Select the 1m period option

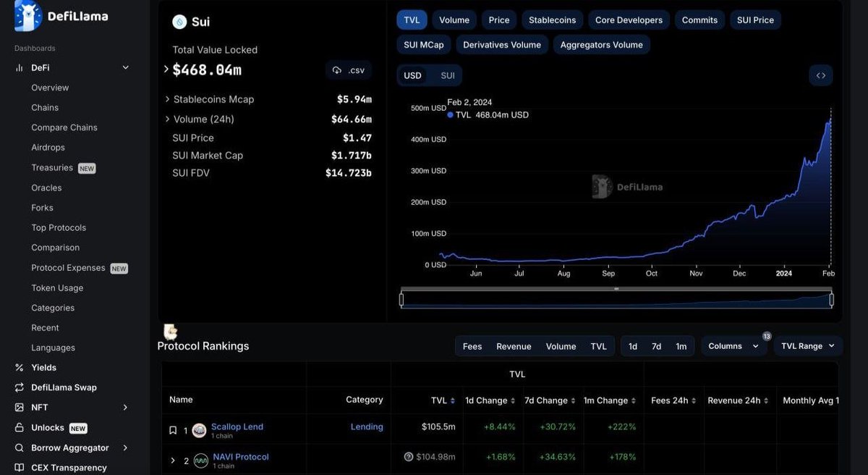[x=681, y=346]
